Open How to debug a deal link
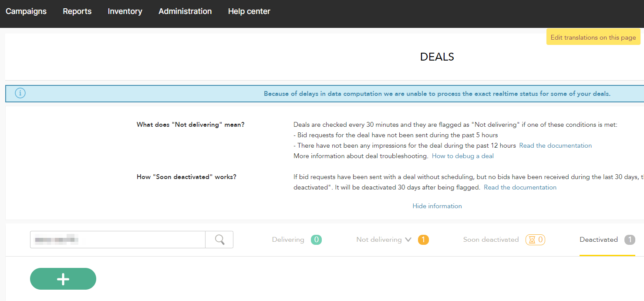The width and height of the screenshot is (644, 301). 462,156
